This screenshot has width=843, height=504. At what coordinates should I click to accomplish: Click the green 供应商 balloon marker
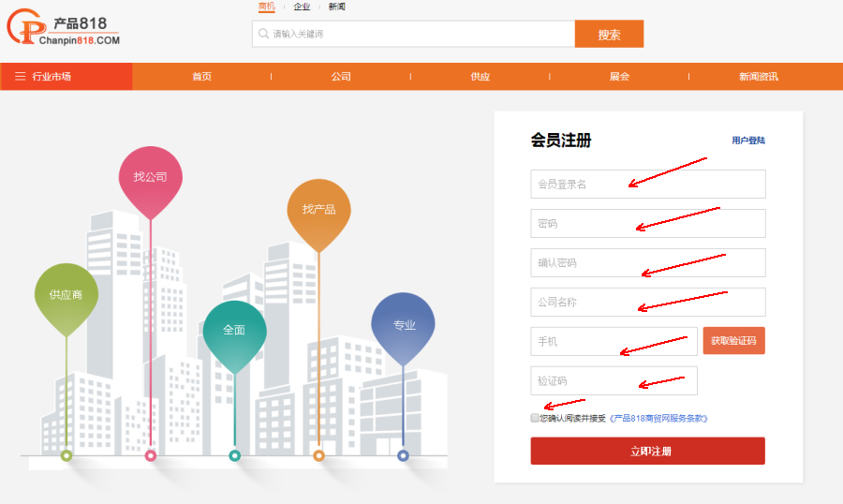click(66, 294)
